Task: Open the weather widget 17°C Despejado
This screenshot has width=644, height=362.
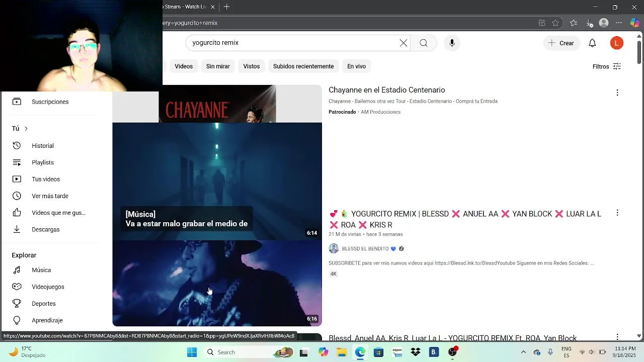Action: pos(27,352)
